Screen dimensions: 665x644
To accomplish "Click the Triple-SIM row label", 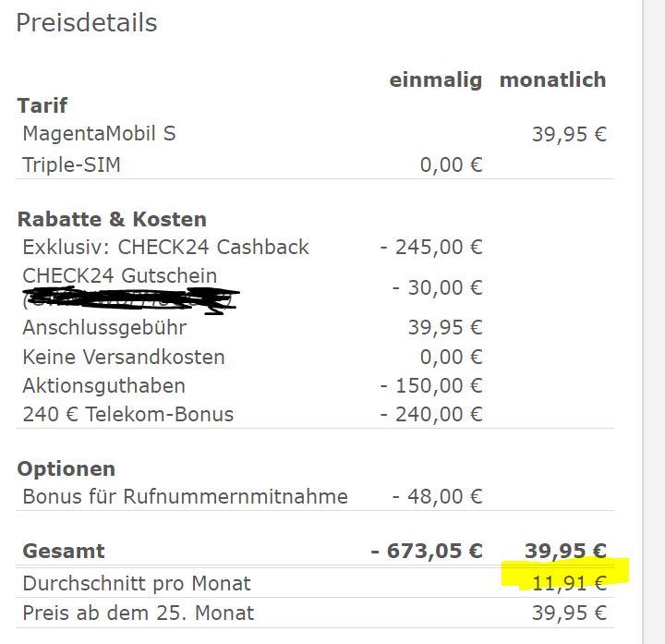I will [x=71, y=165].
